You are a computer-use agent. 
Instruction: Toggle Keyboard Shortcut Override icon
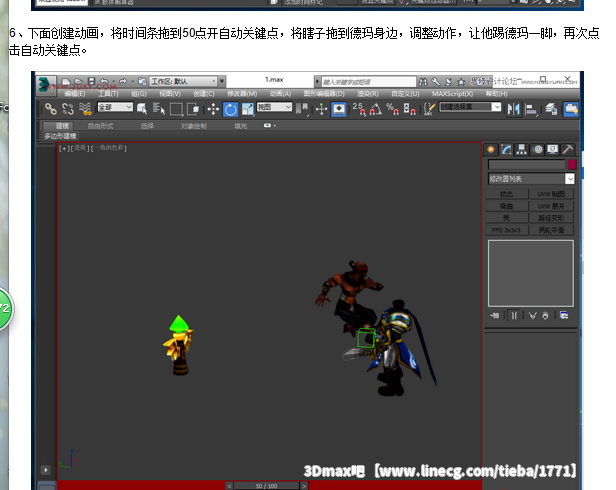pos(339,109)
